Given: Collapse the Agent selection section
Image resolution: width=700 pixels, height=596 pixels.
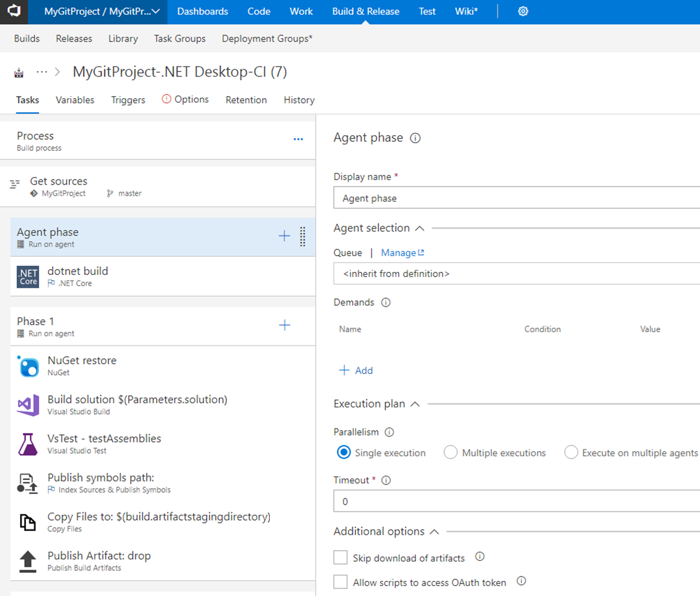Looking at the screenshot, I should point(420,228).
